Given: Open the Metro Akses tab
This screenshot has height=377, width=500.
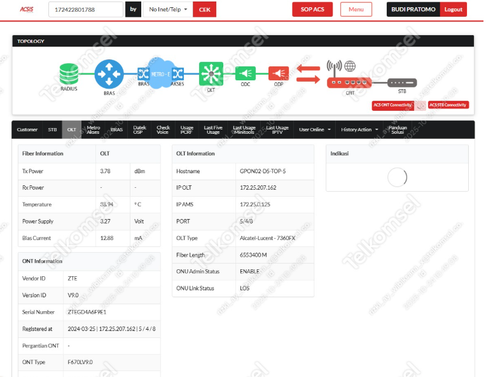Looking at the screenshot, I should pos(93,130).
